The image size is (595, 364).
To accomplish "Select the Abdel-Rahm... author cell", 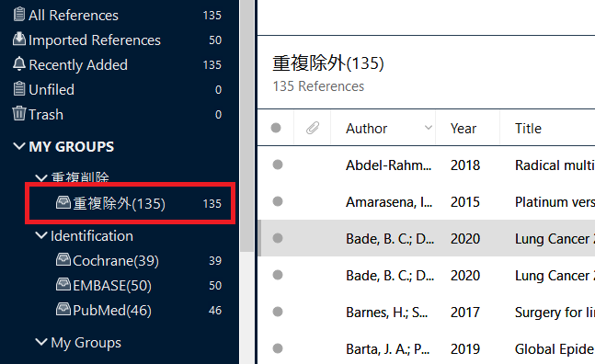I will pyautogui.click(x=389, y=165).
